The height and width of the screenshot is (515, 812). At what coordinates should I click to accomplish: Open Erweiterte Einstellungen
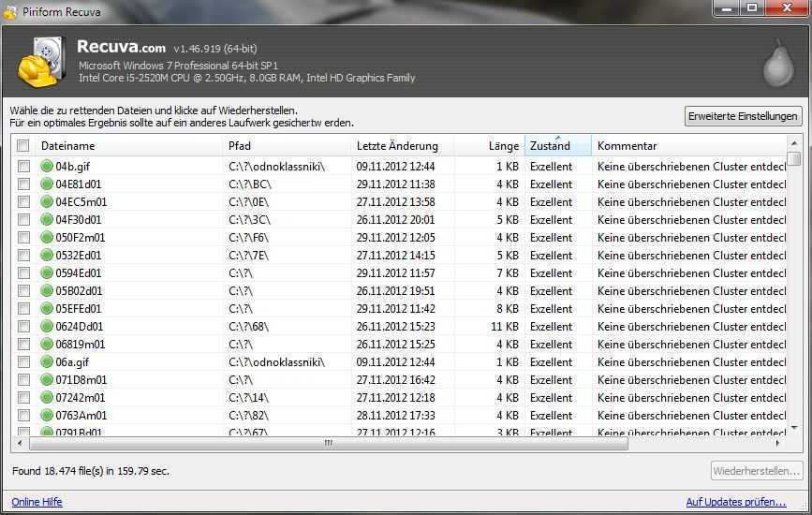(743, 116)
